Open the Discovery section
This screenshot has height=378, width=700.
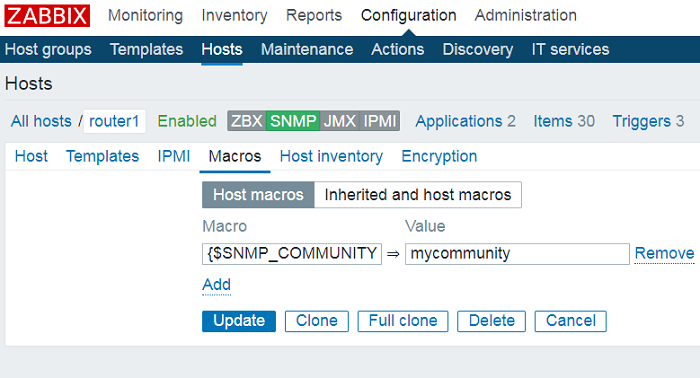pyautogui.click(x=477, y=49)
